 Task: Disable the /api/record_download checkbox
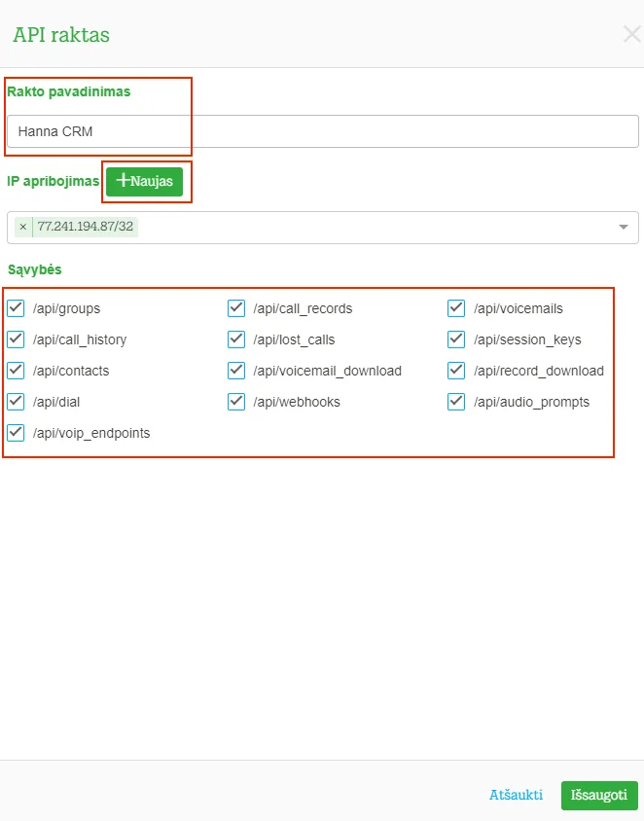(456, 371)
